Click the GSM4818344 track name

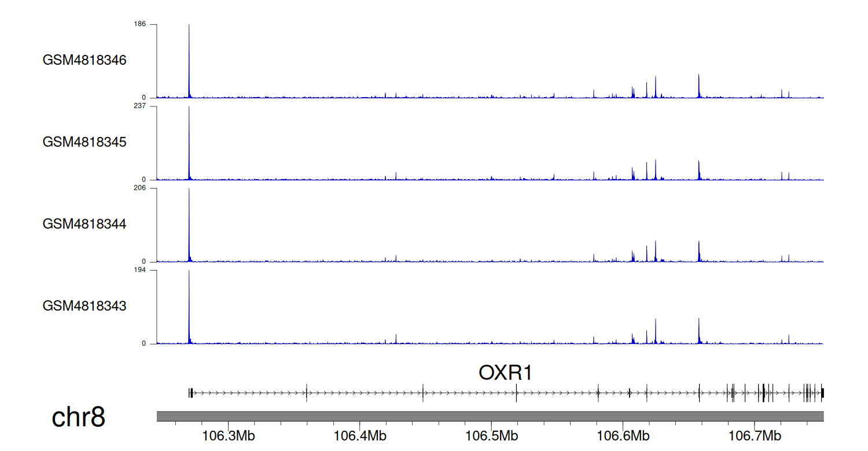[x=84, y=223]
